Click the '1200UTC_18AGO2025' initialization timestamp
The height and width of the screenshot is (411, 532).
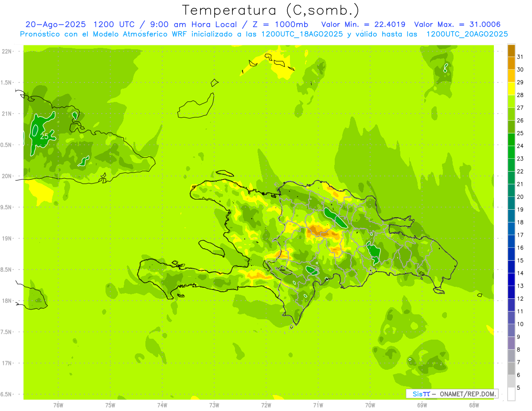[302, 34]
